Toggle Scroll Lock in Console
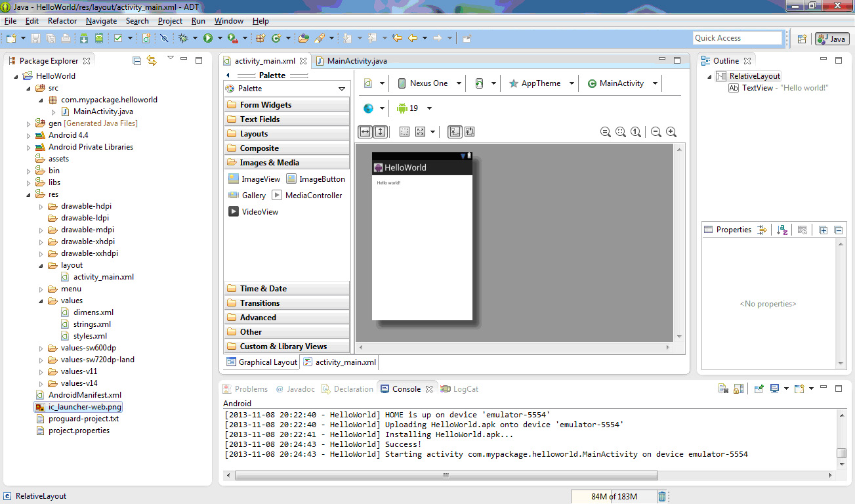Viewport: 855px width, 504px height. pos(738,388)
